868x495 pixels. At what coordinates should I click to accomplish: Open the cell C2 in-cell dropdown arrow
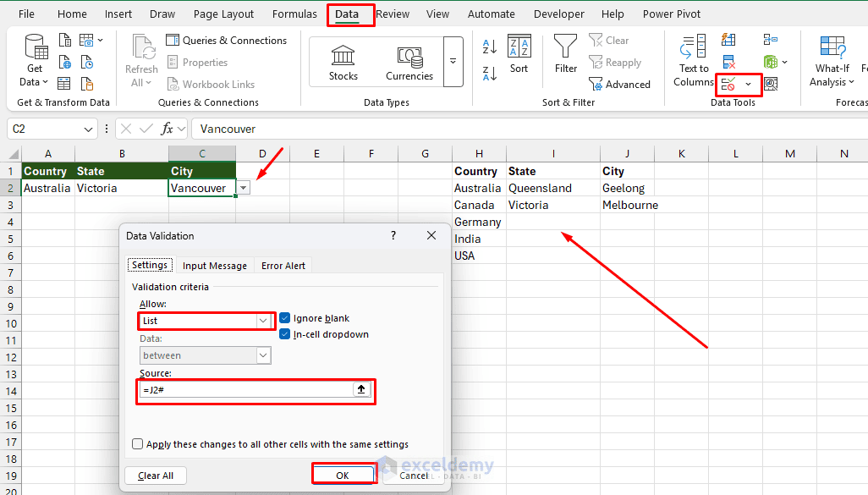coord(244,188)
